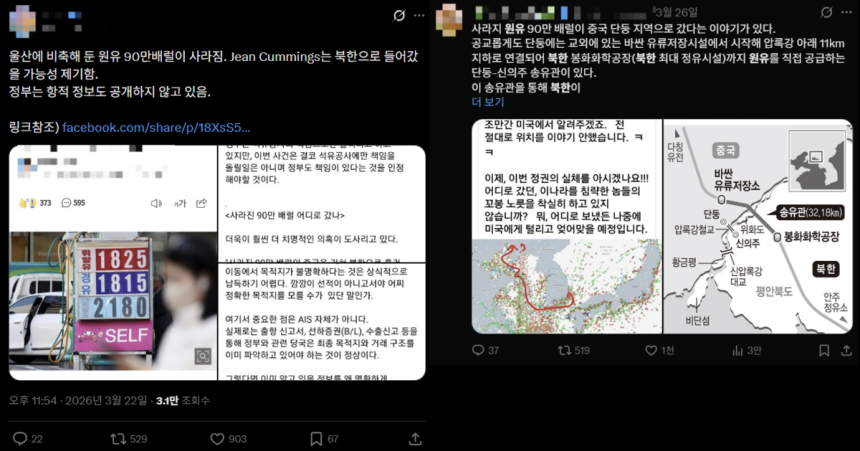This screenshot has height=451, width=860.
Task: Retweet the right post with 519 reposts
Action: (x=564, y=350)
